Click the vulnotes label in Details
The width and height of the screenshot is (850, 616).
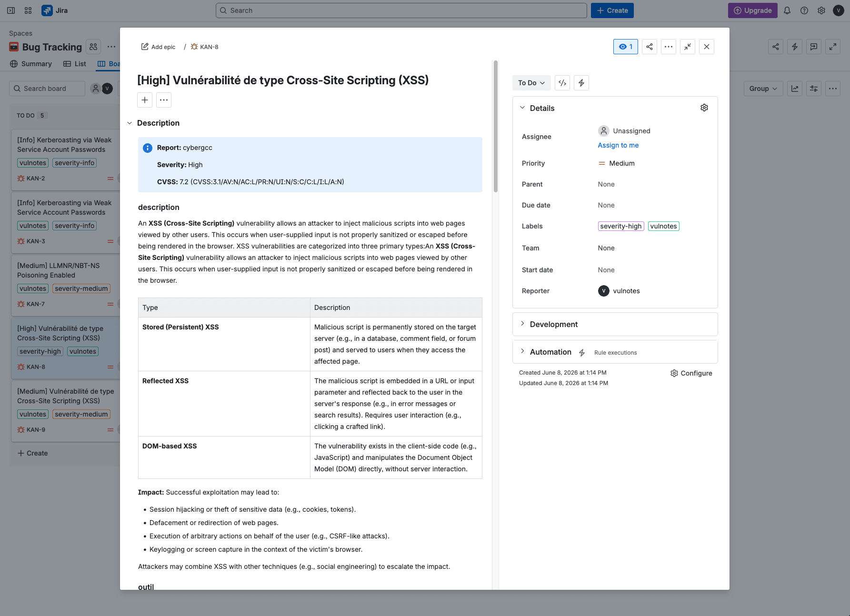click(x=663, y=226)
